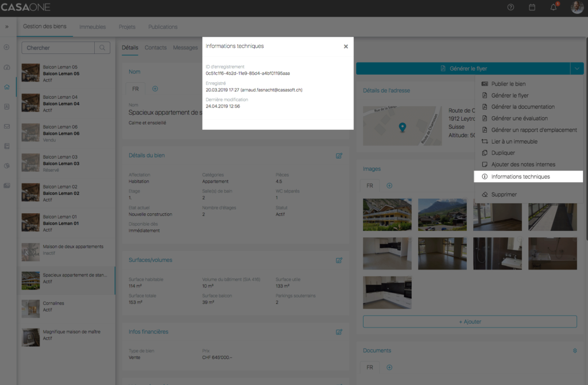
Task: Open the notifications bell
Action: (554, 7)
